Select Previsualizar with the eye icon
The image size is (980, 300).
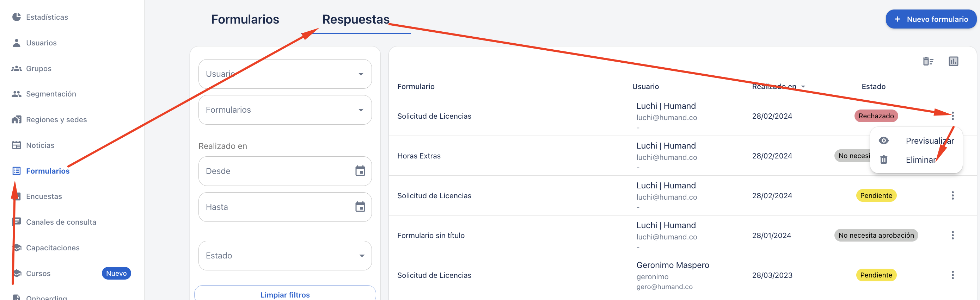(x=916, y=141)
